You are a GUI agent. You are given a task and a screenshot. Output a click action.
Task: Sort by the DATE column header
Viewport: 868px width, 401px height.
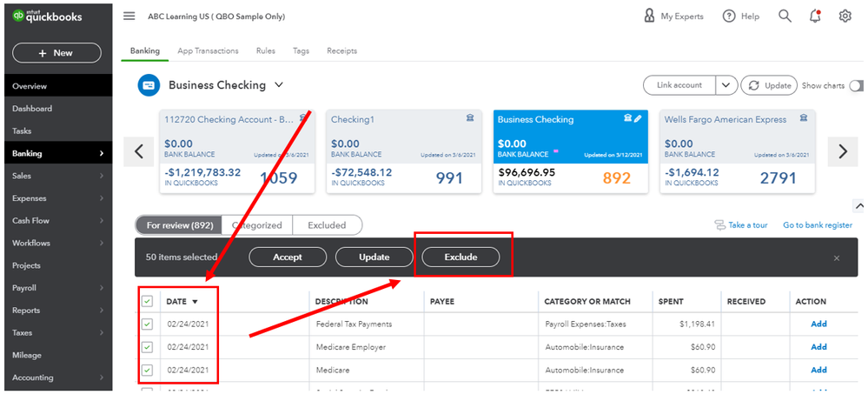[182, 302]
